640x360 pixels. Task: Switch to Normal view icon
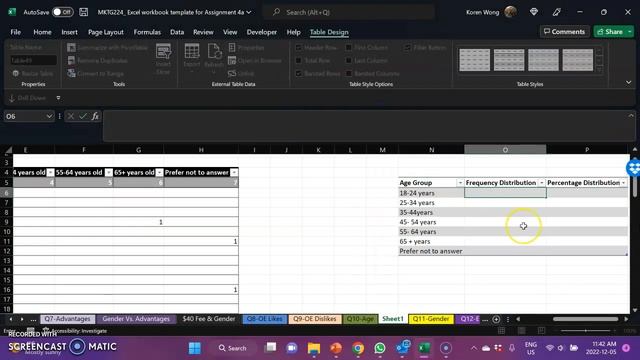502,331
